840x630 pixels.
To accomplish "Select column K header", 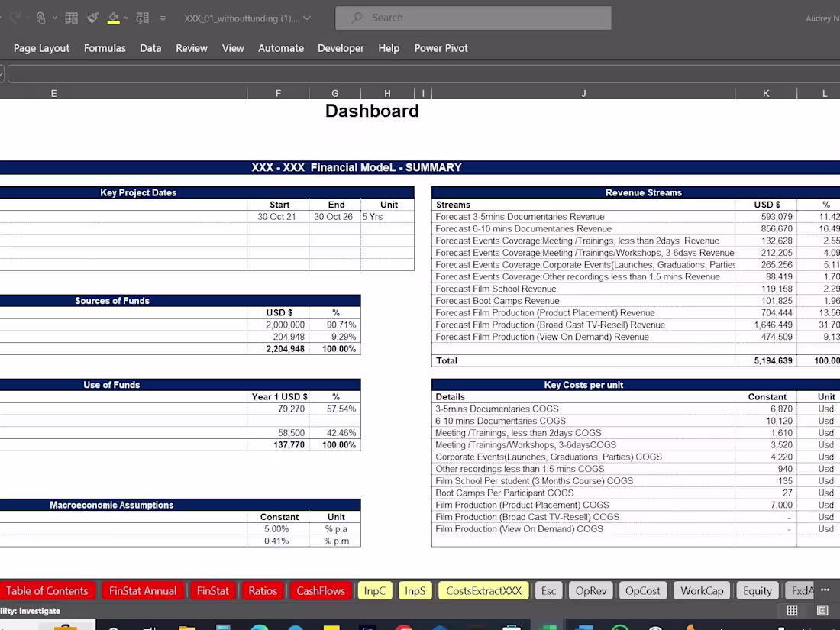I will pos(766,94).
